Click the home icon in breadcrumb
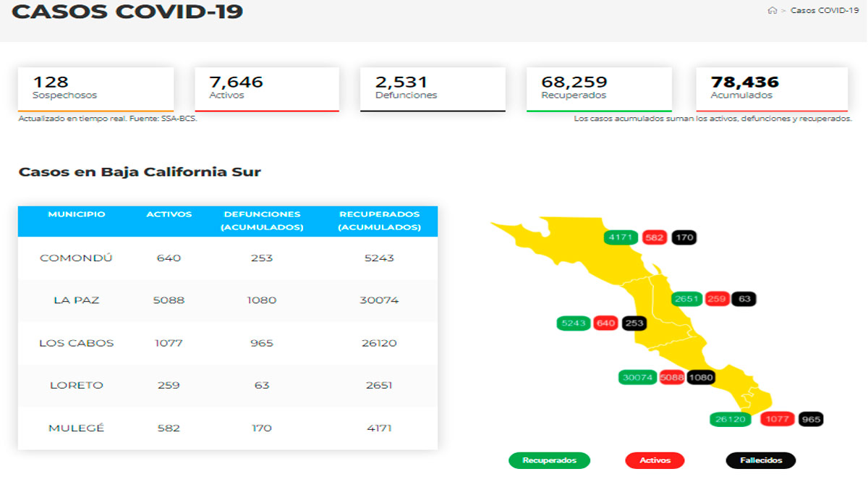Image resolution: width=868 pixels, height=482 pixels. coord(773,11)
